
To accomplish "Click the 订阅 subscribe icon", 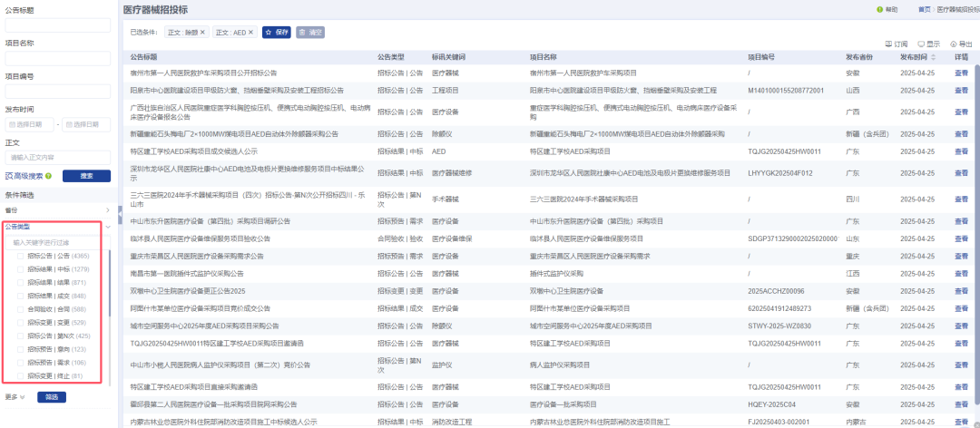I will (888, 44).
